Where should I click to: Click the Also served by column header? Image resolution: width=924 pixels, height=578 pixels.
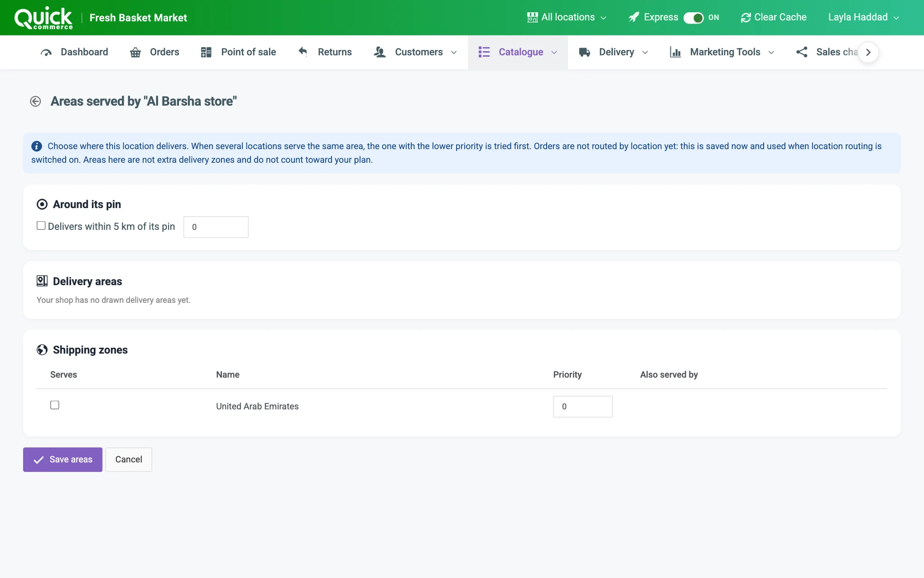pyautogui.click(x=669, y=374)
